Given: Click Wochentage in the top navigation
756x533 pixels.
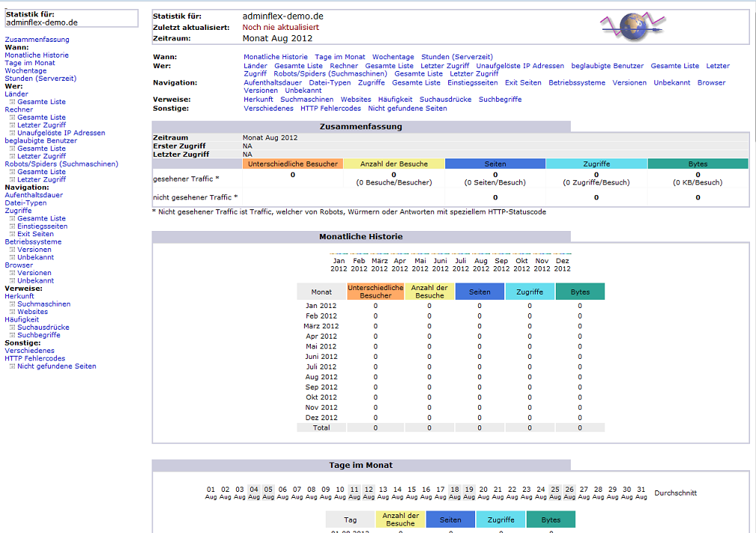Looking at the screenshot, I should [393, 57].
